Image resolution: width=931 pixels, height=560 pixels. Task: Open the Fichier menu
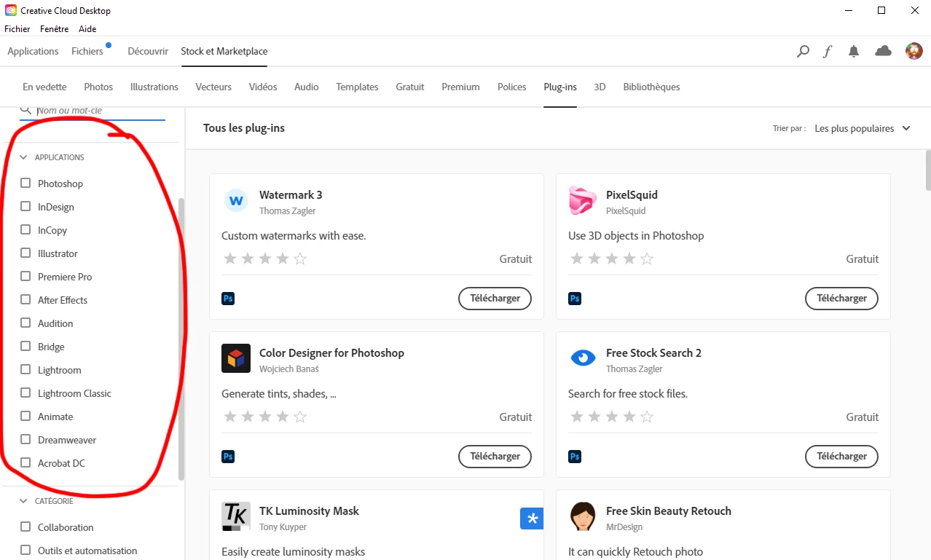17,29
